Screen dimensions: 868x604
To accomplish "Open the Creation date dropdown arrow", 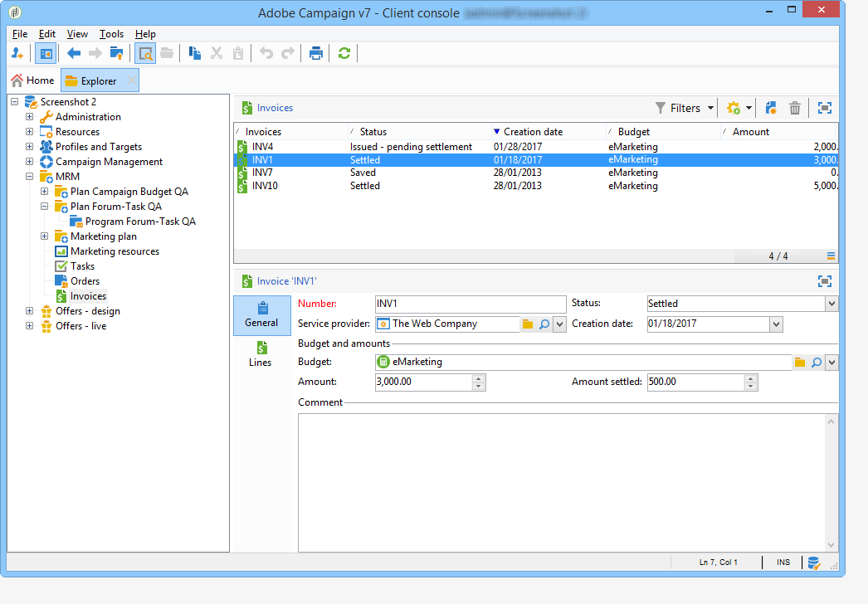I will coord(776,324).
